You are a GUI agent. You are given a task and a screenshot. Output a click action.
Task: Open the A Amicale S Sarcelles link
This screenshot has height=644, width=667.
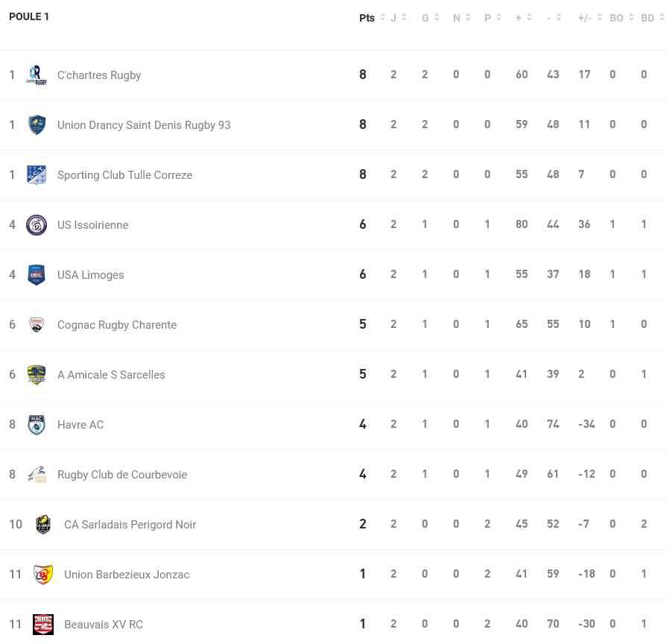pyautogui.click(x=111, y=375)
